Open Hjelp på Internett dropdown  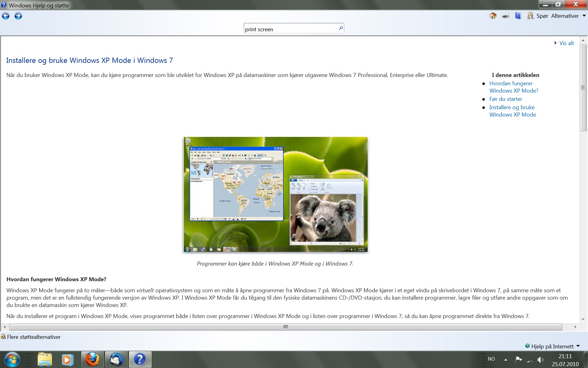coord(552,346)
